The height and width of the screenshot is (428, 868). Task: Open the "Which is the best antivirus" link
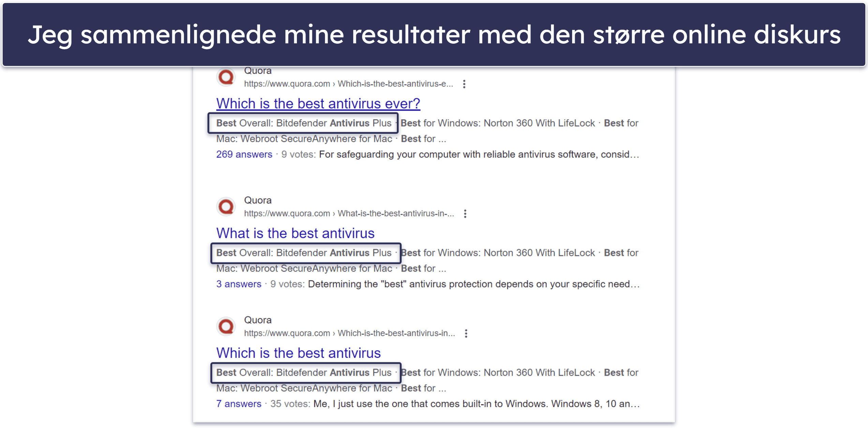298,353
